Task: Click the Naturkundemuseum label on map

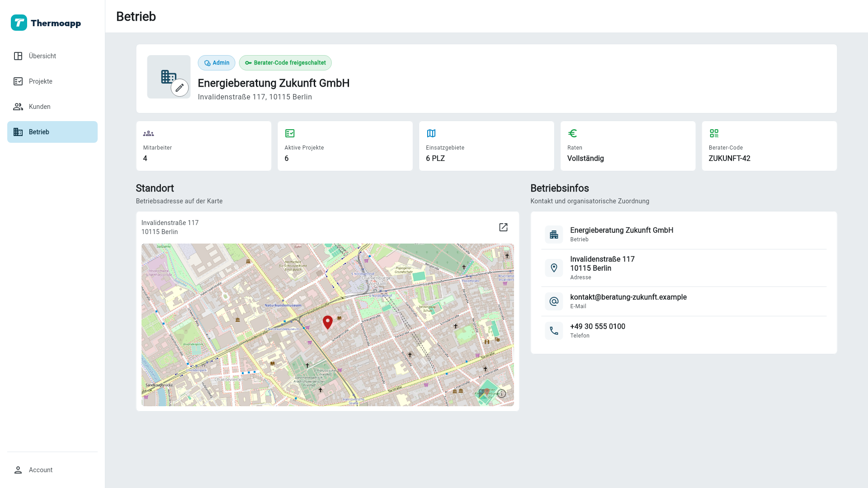Action: click(x=283, y=305)
